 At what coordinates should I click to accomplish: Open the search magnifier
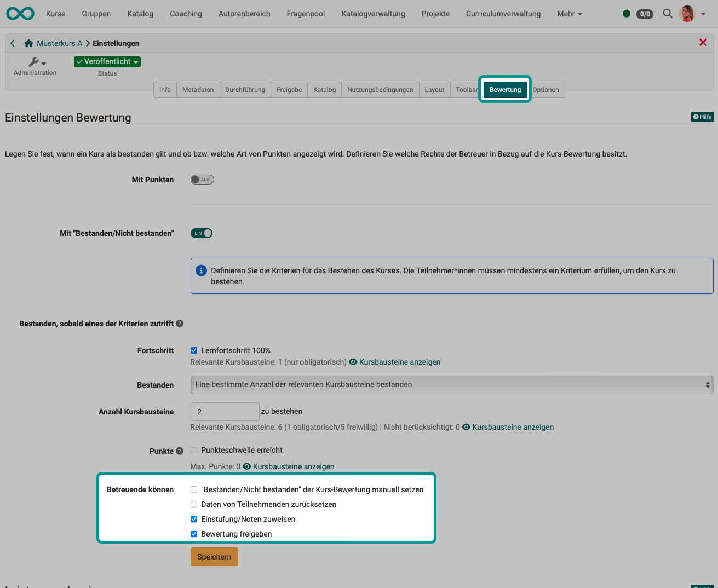pyautogui.click(x=668, y=14)
